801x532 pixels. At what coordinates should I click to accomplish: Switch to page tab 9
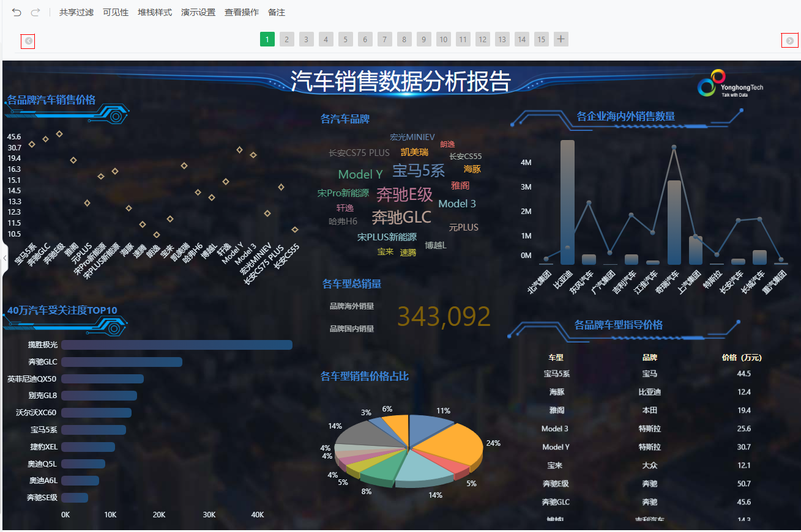pyautogui.click(x=424, y=40)
